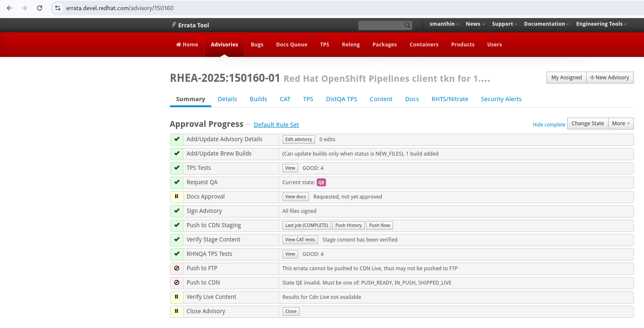Click the check icon for Verify Stage Content
The height and width of the screenshot is (328, 644).
pyautogui.click(x=177, y=239)
